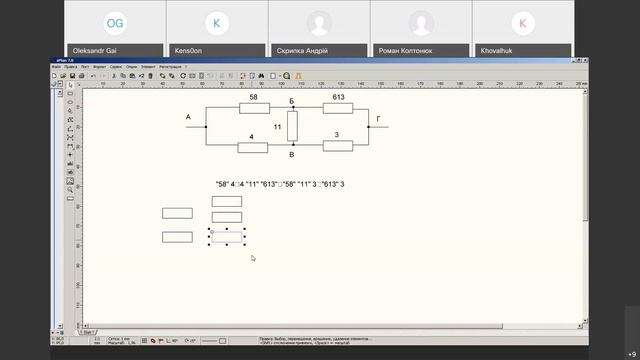Select resistor labeled 613 in schematic
The width and height of the screenshot is (640, 360).
coord(338,108)
